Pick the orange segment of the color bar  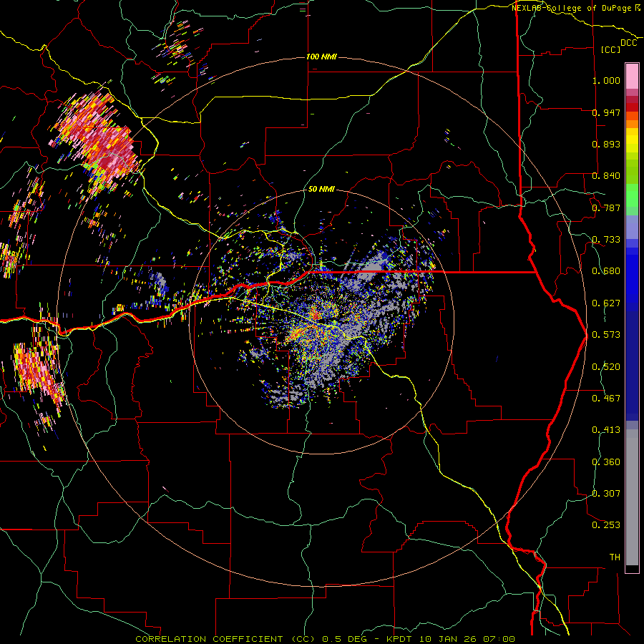(632, 124)
